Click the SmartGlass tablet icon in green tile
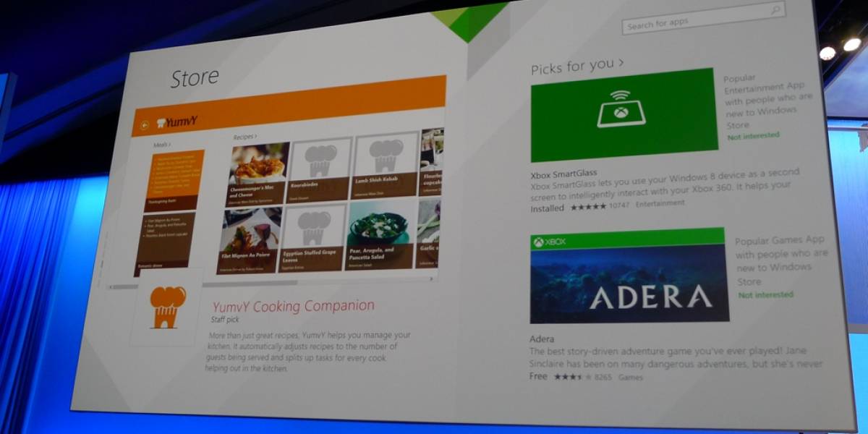 tap(620, 109)
